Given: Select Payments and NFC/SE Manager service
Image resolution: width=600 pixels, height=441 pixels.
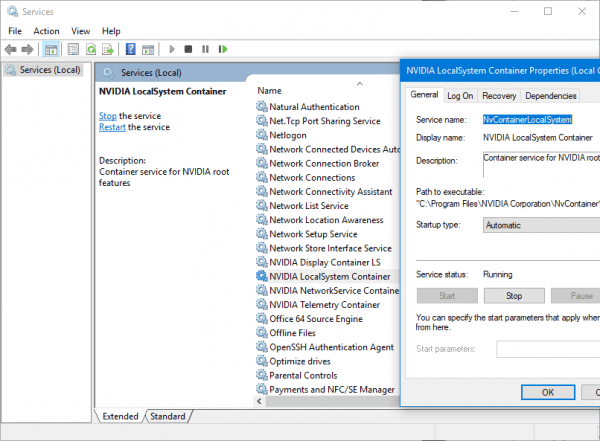Looking at the screenshot, I should click(332, 389).
